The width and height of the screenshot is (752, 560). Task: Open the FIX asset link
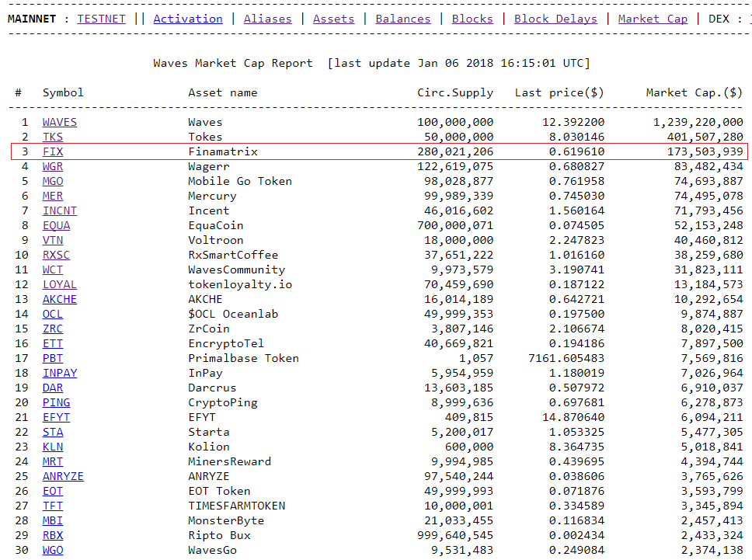(53, 151)
